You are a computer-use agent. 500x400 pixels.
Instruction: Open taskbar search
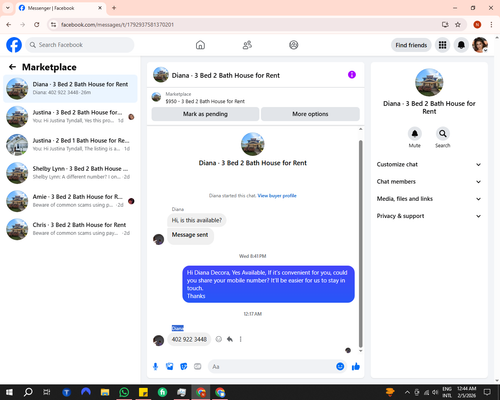(28, 392)
